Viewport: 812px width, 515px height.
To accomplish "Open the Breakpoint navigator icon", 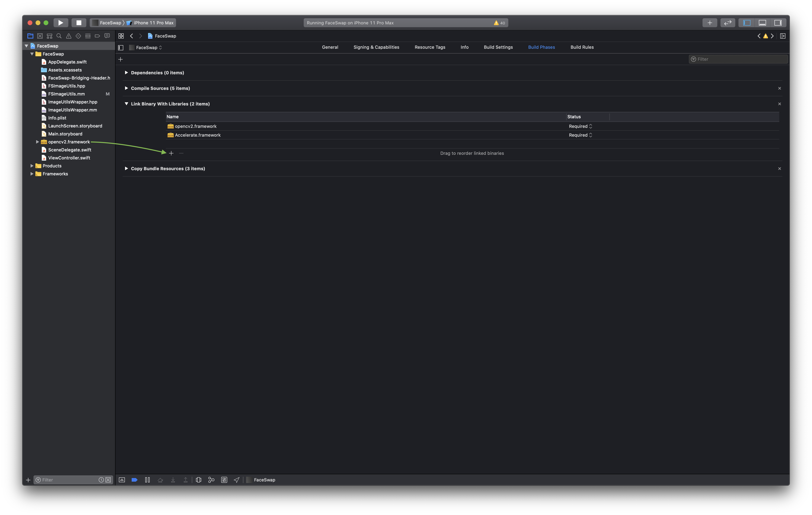I will 98,36.
